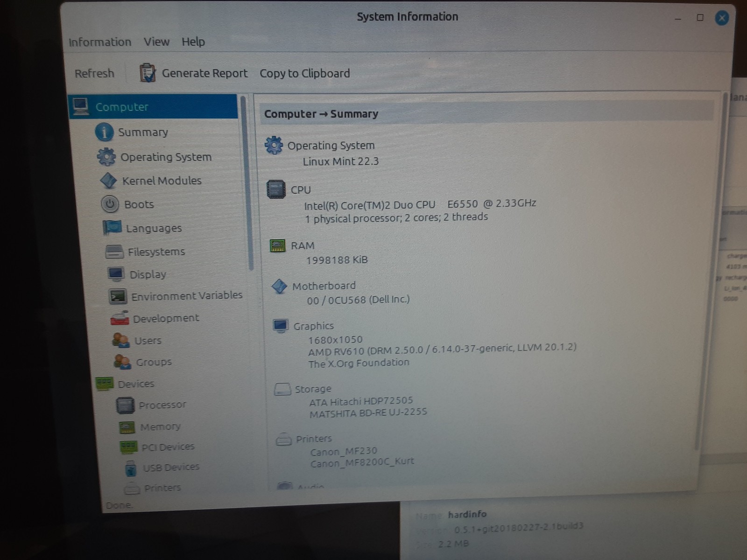Click the Operating System gear icon in sidebar
The width and height of the screenshot is (747, 560).
[x=106, y=157]
